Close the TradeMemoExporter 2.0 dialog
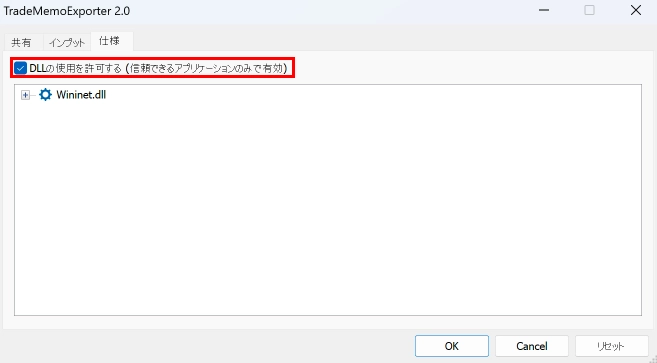This screenshot has width=657, height=363. click(x=636, y=10)
